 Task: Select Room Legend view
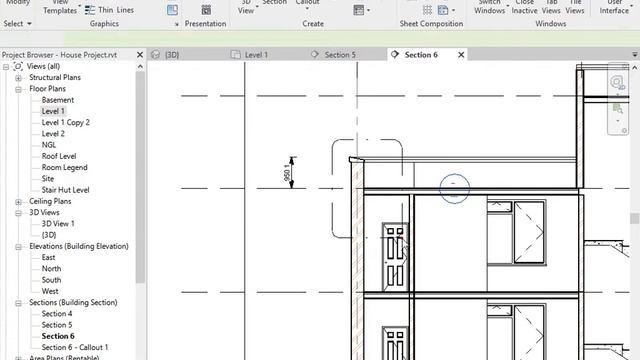[x=64, y=167]
